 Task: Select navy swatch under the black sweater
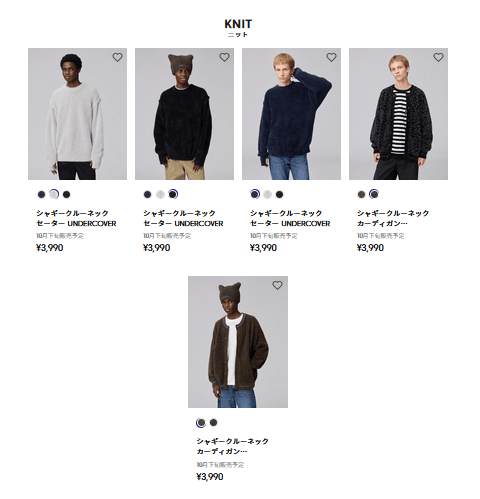[x=148, y=194]
